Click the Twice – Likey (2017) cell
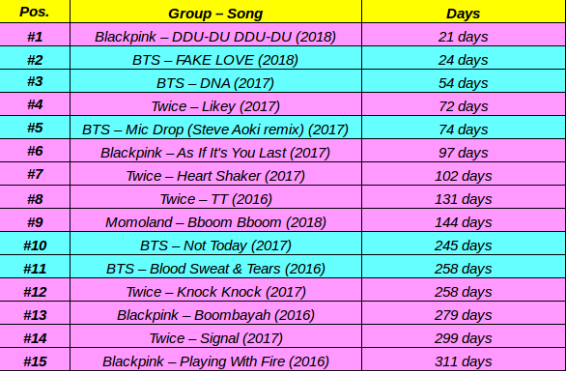The height and width of the screenshot is (371, 566). coord(215,104)
